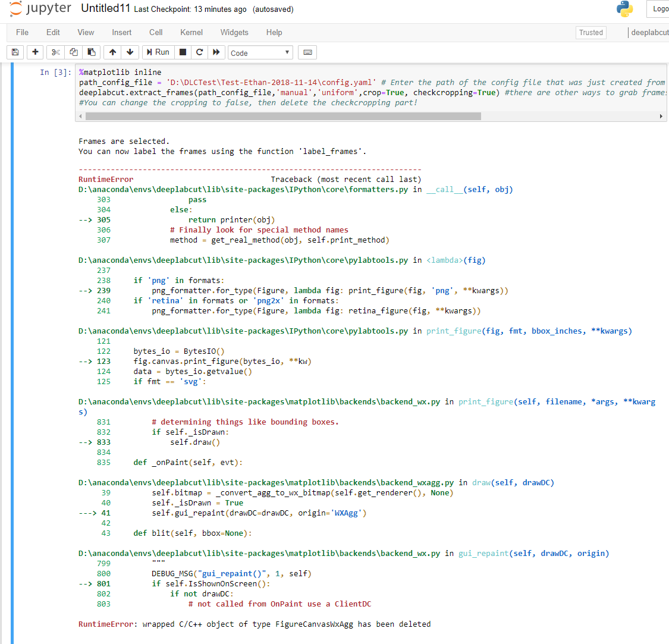Click traceback line '--> 833'
The image size is (669, 644).
coord(149,442)
